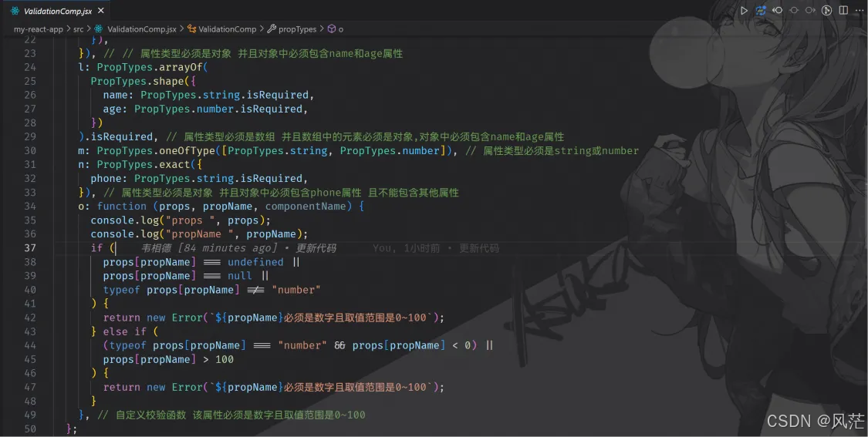Image resolution: width=868 pixels, height=437 pixels.
Task: Split the editor to the right
Action: coord(843,11)
